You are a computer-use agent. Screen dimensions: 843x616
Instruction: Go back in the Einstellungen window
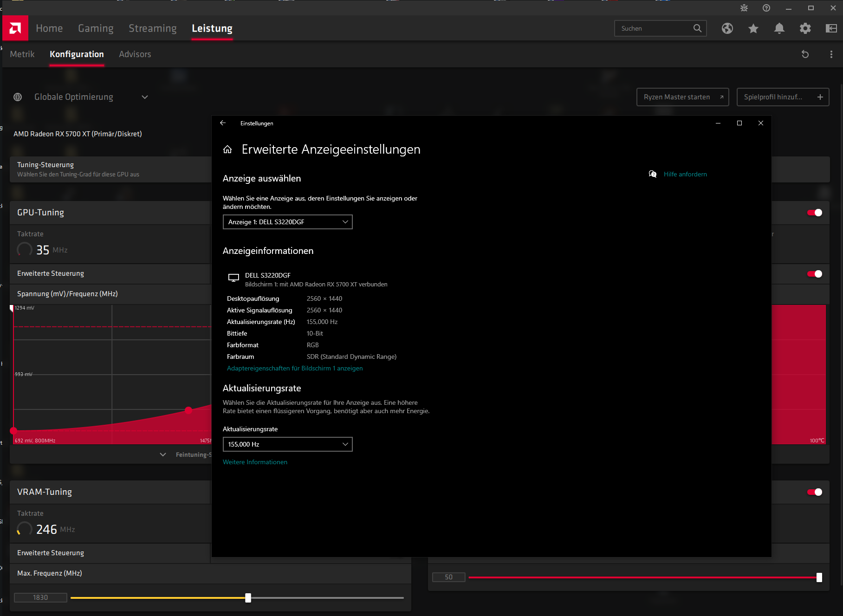[x=223, y=123]
